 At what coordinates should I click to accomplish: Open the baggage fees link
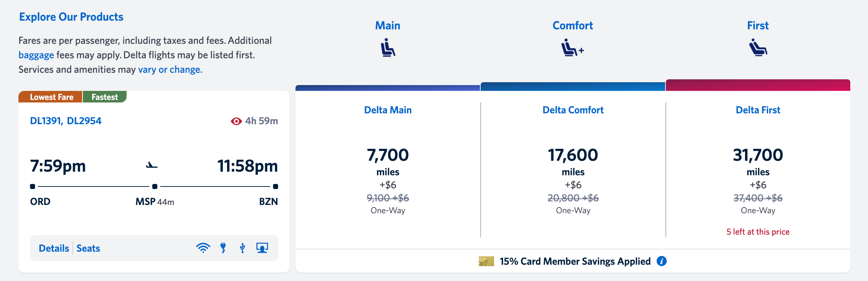[36, 54]
